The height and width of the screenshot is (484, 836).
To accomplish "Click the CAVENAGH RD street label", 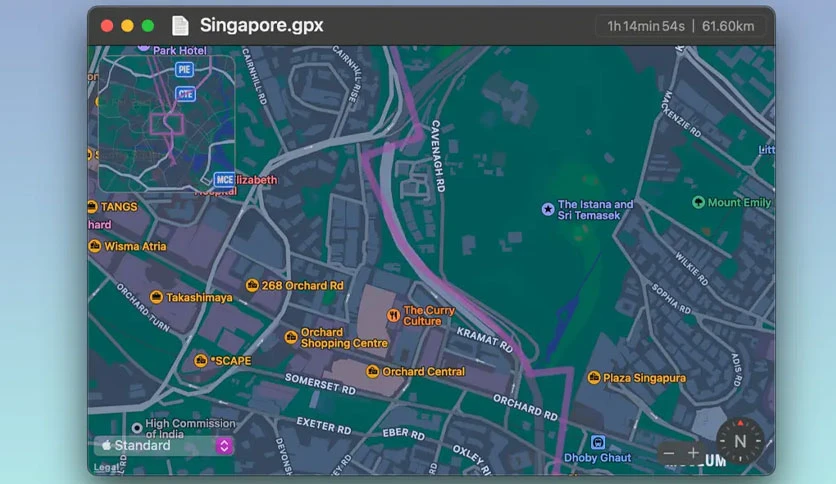I will [x=438, y=156].
